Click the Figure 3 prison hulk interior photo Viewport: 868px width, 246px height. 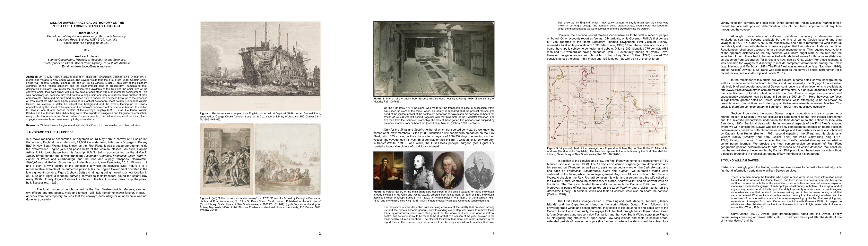[434, 59]
